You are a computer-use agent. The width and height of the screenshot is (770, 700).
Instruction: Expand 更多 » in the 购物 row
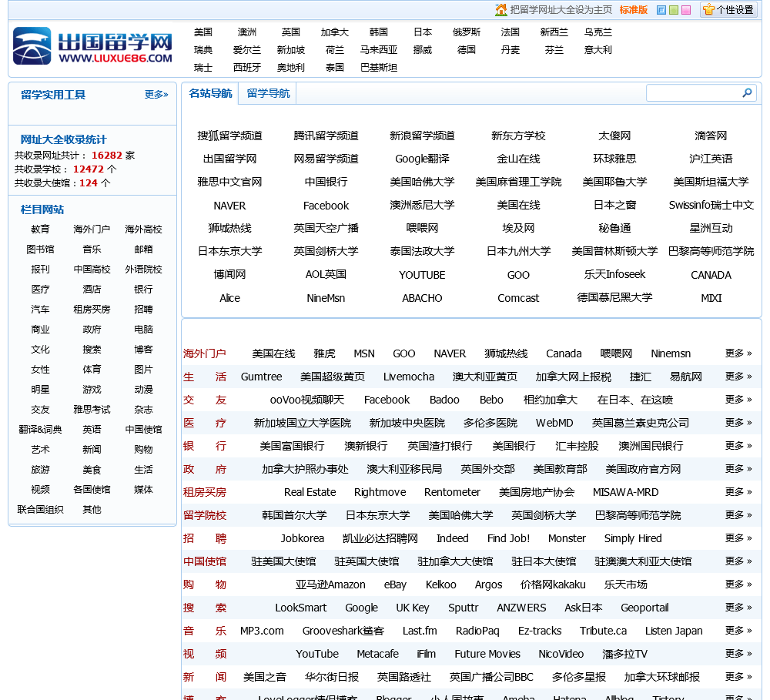(x=738, y=584)
